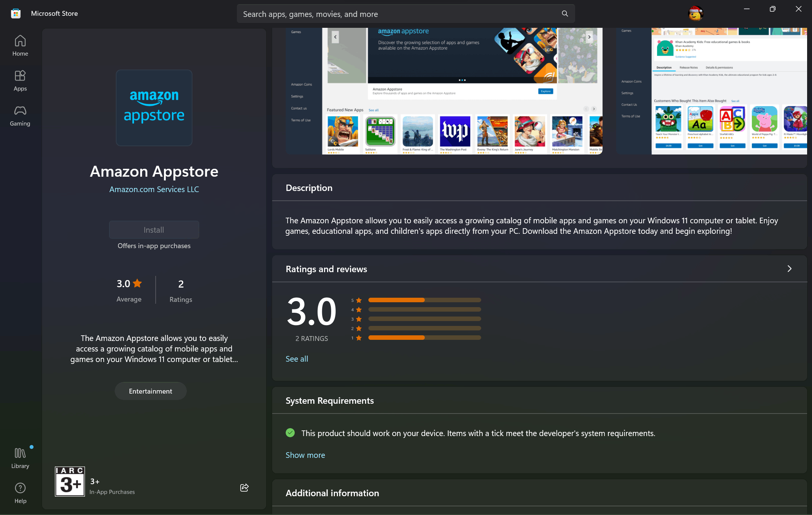The image size is (812, 515).
Task: Click the 5-star rating bar
Action: click(424, 300)
